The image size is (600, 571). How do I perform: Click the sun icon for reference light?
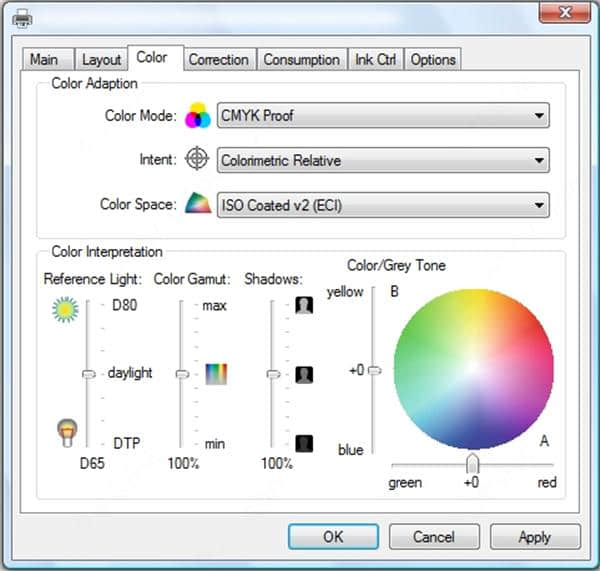click(65, 309)
